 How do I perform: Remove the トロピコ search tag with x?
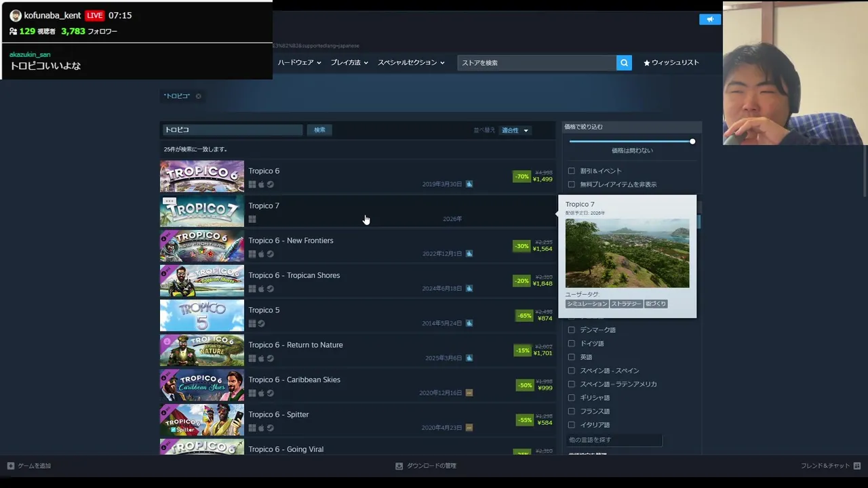click(x=198, y=96)
